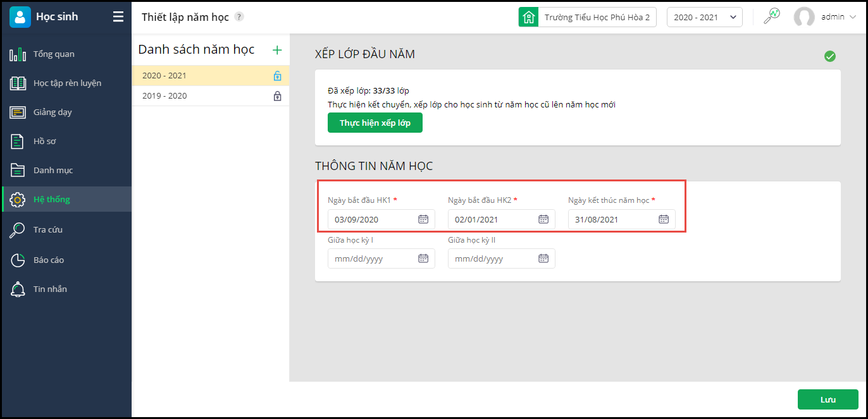Click the Giữa học kỳ I date field
Screen dimensions: 868x419
click(381, 258)
